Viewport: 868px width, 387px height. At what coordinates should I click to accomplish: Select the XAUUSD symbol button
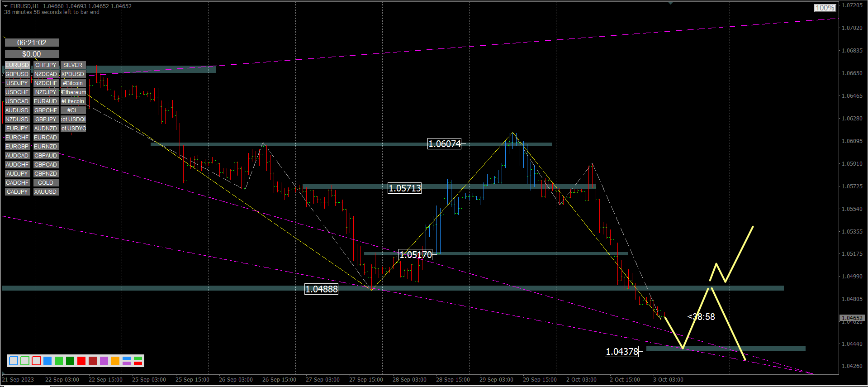[x=46, y=192]
